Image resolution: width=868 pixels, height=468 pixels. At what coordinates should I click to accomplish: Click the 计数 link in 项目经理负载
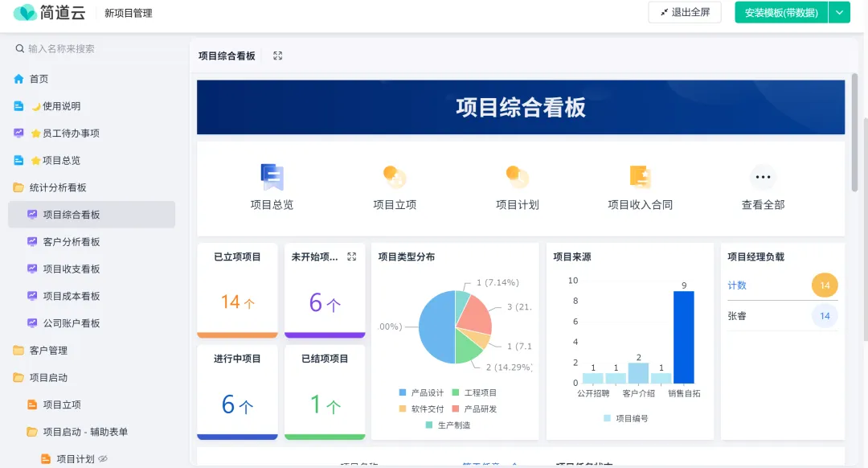[737, 285]
